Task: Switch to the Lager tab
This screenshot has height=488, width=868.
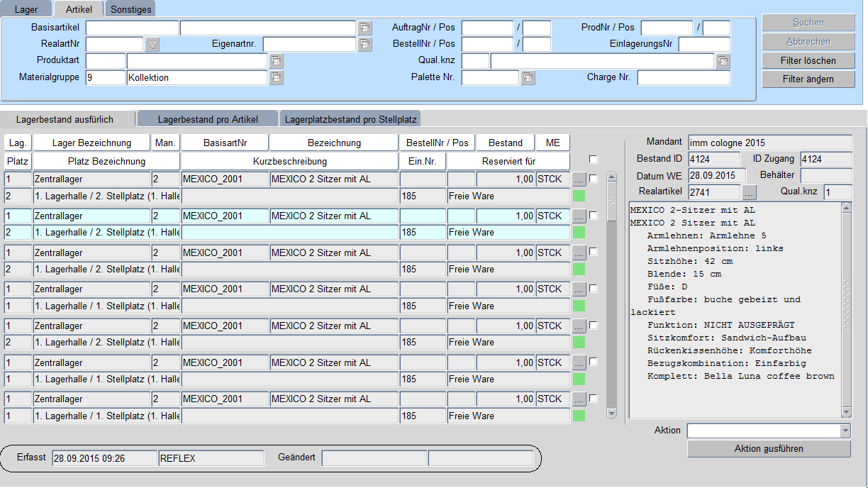Action: (x=28, y=9)
